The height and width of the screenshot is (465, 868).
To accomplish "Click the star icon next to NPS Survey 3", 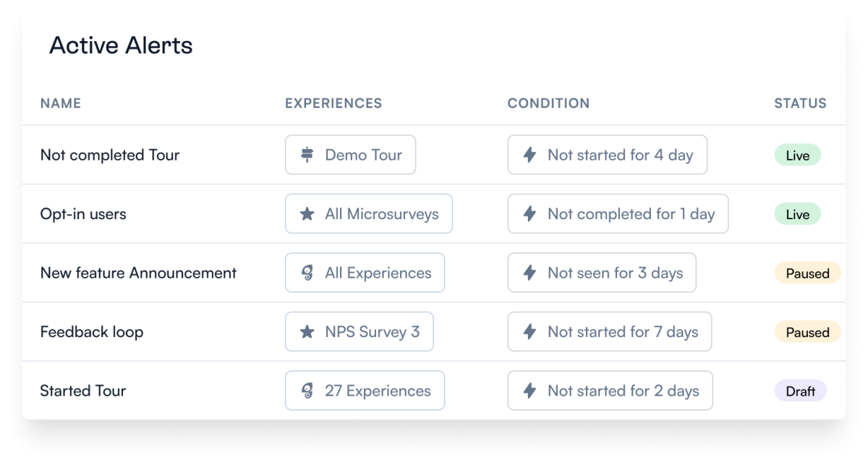I will 307,332.
